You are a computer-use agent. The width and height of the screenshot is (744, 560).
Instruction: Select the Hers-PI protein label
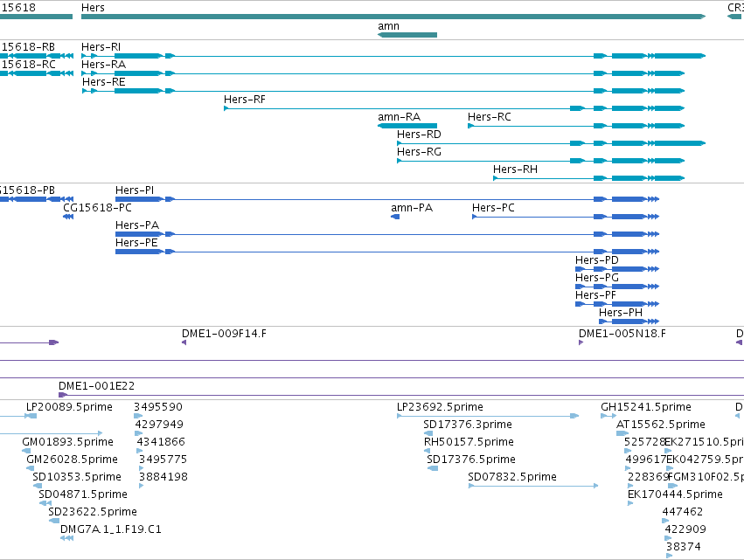pos(135,190)
